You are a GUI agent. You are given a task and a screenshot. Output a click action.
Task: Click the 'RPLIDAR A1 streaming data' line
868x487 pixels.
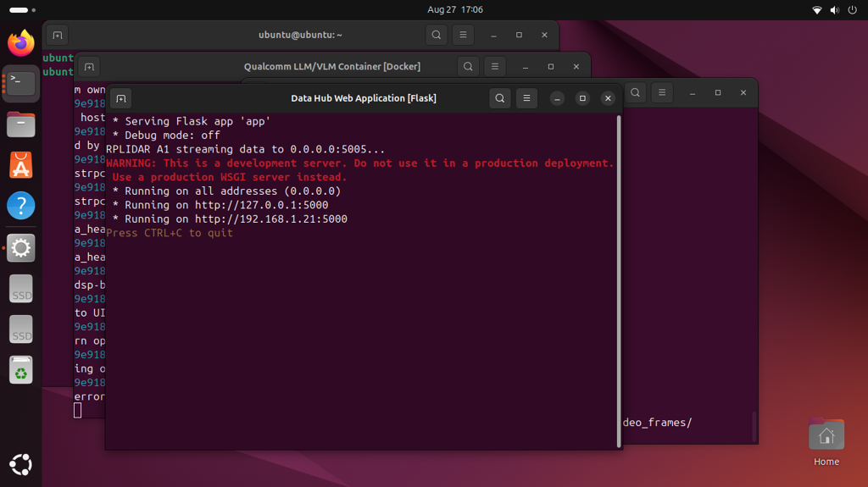click(x=245, y=149)
